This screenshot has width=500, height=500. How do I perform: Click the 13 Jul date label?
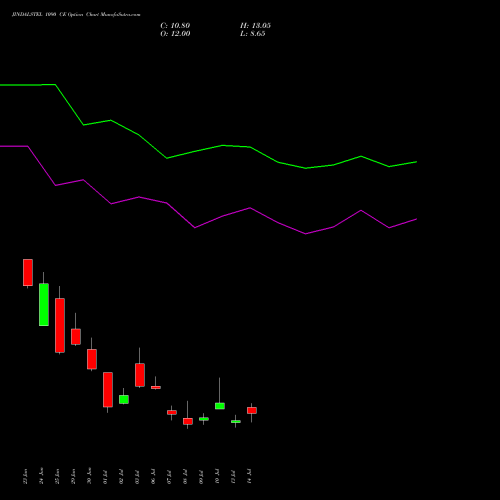click(233, 477)
